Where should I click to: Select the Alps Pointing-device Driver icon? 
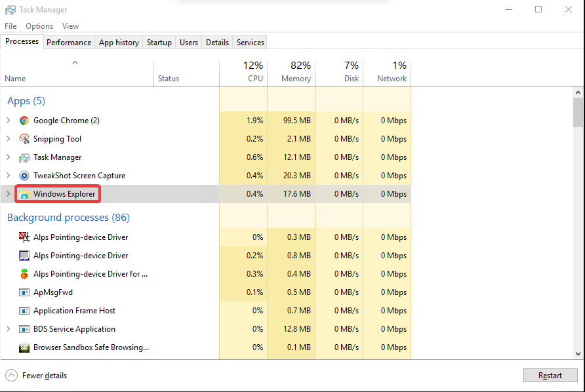[x=24, y=237]
